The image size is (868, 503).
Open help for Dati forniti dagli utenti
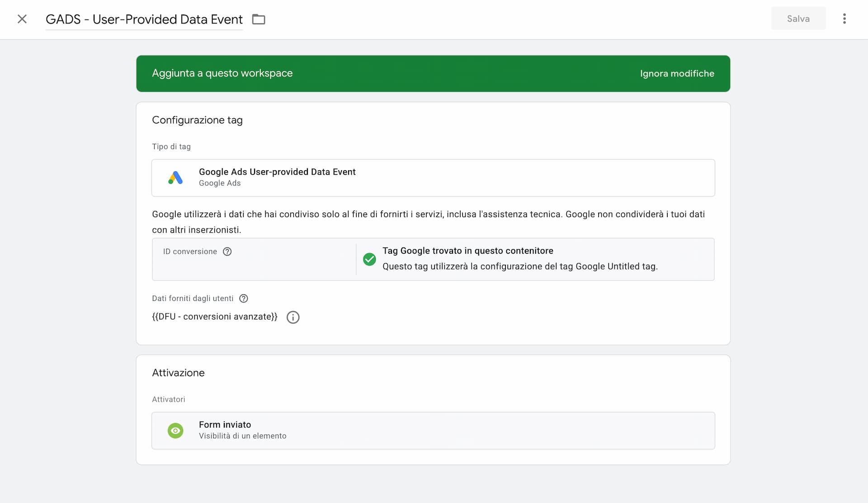coord(244,299)
